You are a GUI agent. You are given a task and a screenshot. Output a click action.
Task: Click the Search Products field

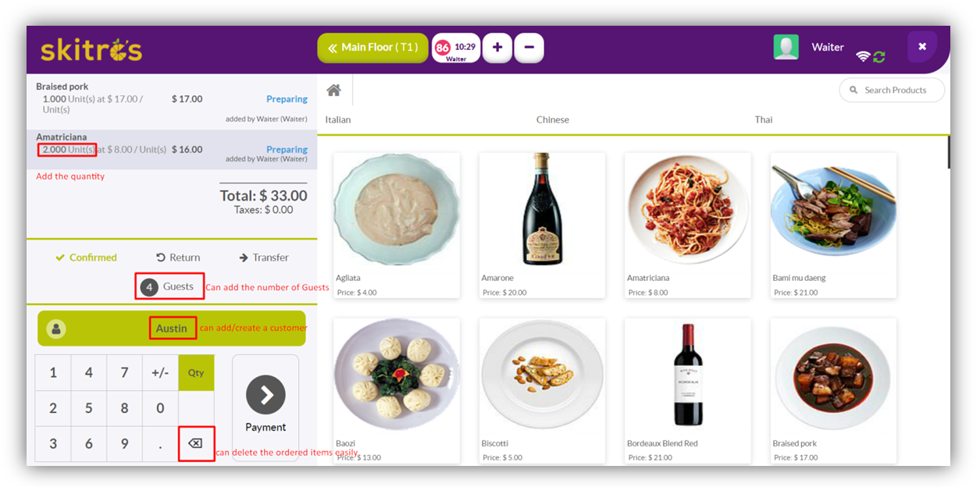895,91
